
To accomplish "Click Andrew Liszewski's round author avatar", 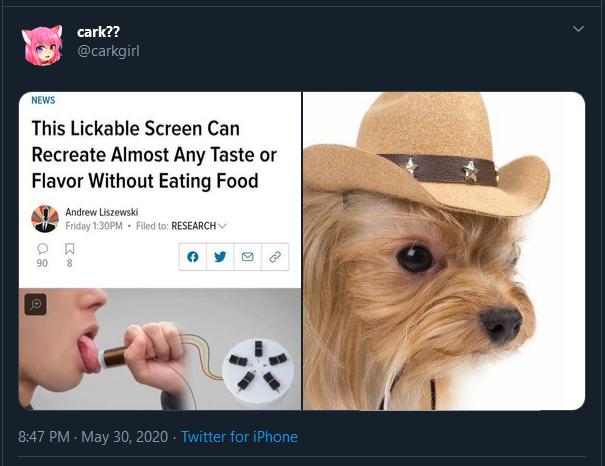I will (x=45, y=218).
